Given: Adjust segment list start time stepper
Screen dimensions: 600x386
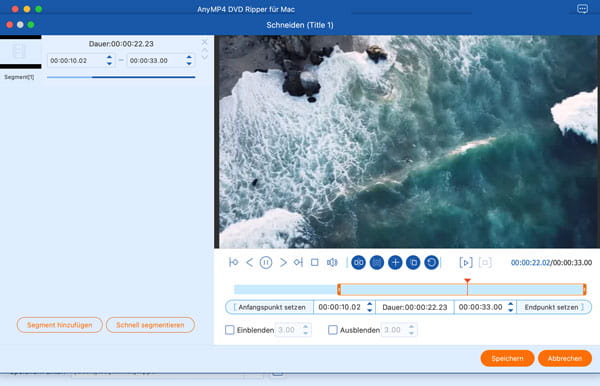Looking at the screenshot, I should pos(109,60).
